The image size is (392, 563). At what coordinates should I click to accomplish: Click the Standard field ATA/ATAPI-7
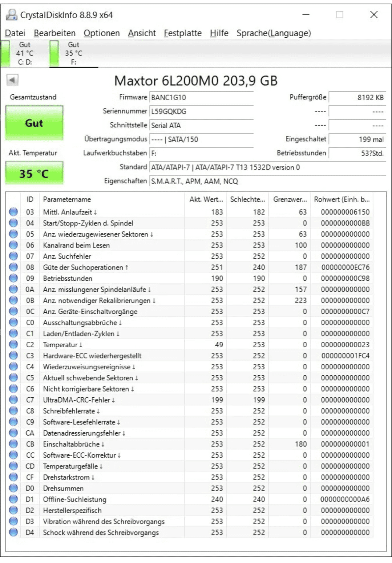click(268, 167)
